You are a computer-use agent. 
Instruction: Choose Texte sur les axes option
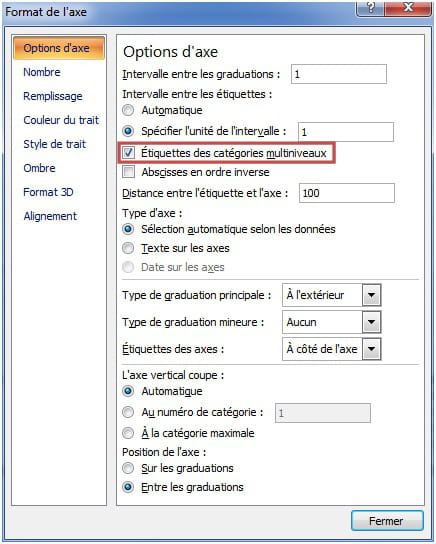(128, 248)
